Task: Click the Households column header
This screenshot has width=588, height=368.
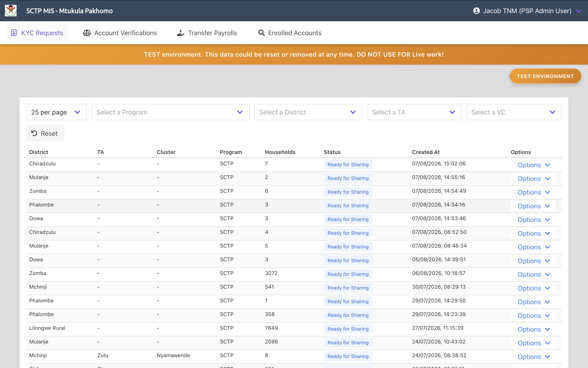Action: pyautogui.click(x=280, y=152)
